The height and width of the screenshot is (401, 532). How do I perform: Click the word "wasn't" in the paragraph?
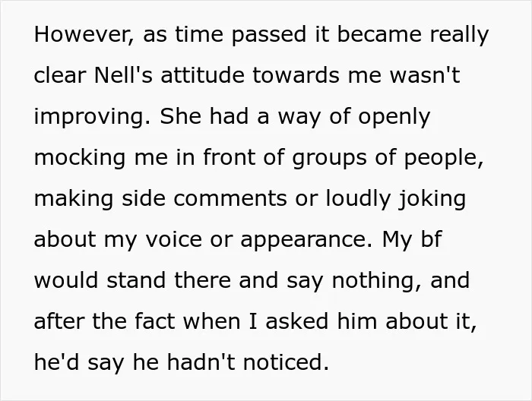coord(425,75)
